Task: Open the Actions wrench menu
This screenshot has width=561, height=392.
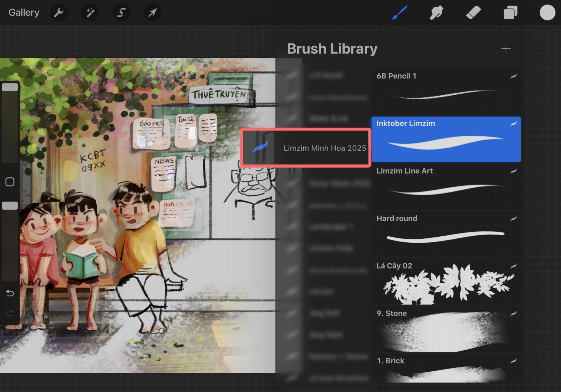Action: (59, 13)
